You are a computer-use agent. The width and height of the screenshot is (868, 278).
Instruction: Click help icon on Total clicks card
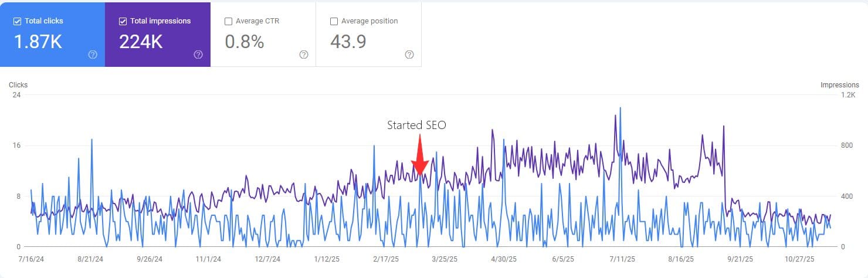tap(93, 55)
